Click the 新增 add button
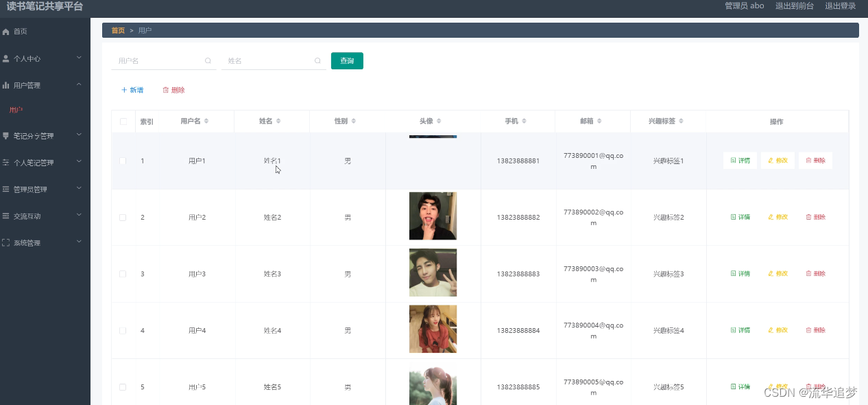This screenshot has height=405, width=868. (132, 90)
